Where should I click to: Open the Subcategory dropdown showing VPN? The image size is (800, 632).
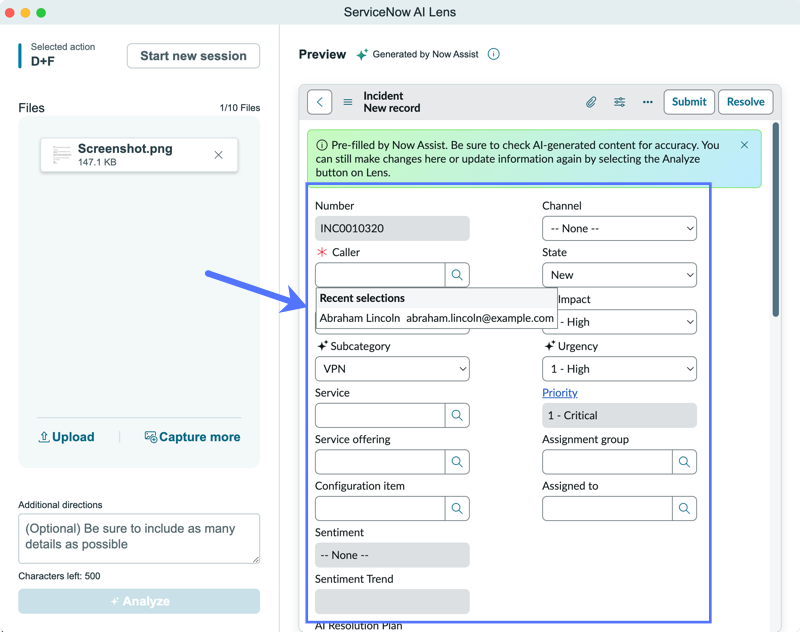coord(392,369)
